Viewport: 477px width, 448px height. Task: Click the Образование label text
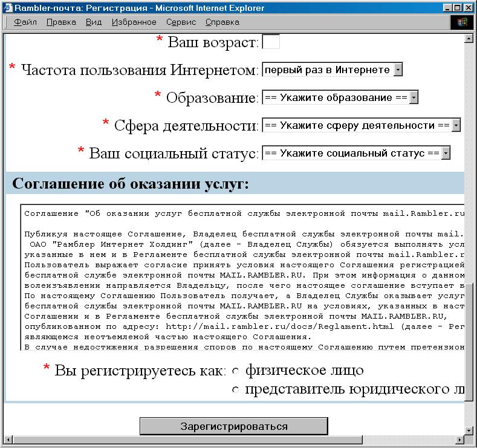212,97
